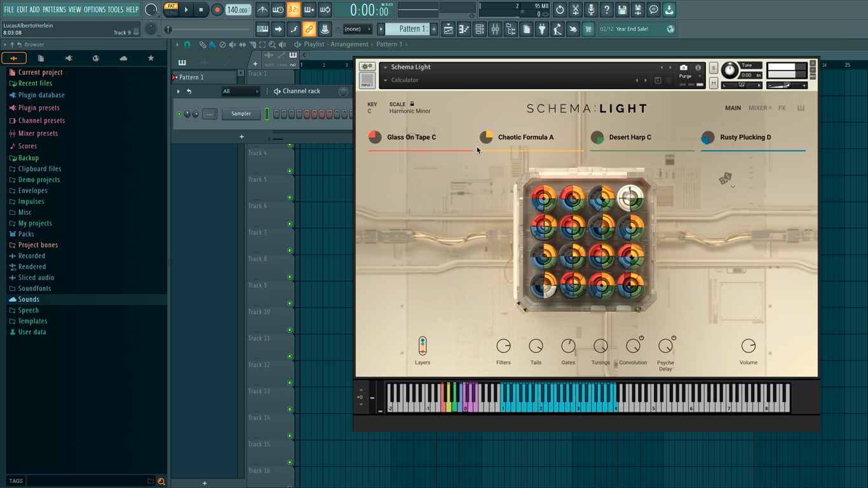Open the Mixer view icon

tap(495, 29)
